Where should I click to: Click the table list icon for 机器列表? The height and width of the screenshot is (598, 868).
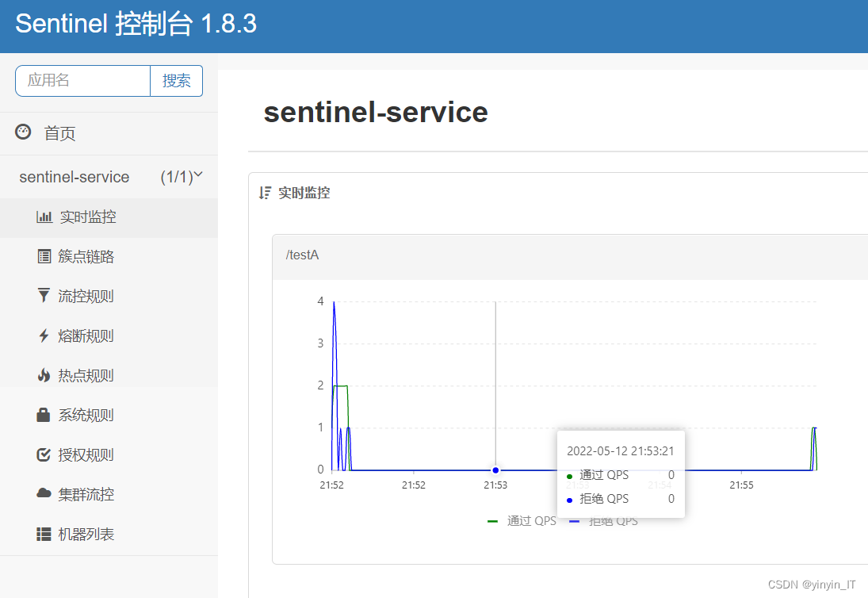[x=44, y=534]
